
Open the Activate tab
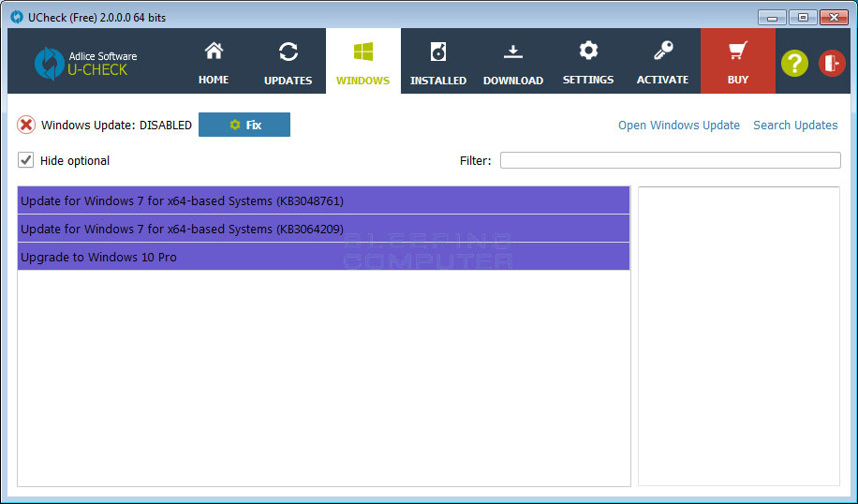pyautogui.click(x=662, y=61)
